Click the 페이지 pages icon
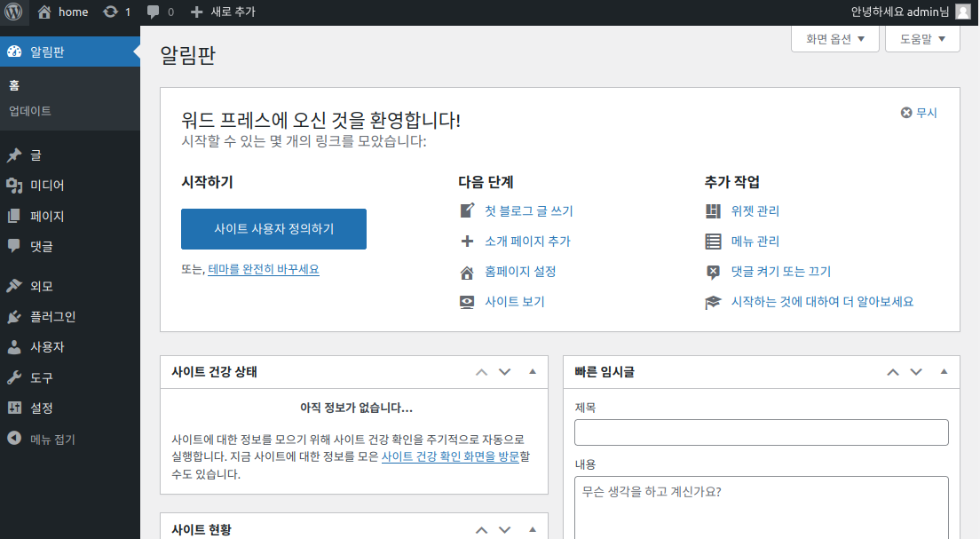The height and width of the screenshot is (539, 980). [x=13, y=217]
